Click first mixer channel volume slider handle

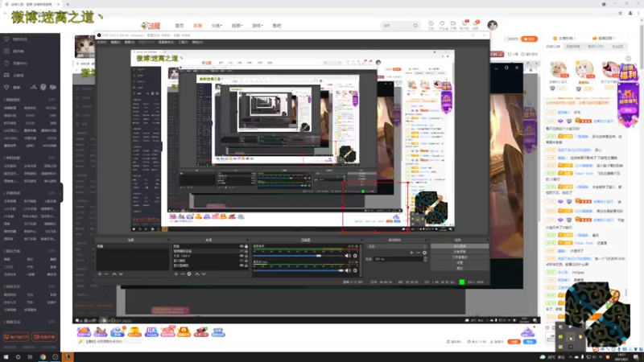(319, 256)
